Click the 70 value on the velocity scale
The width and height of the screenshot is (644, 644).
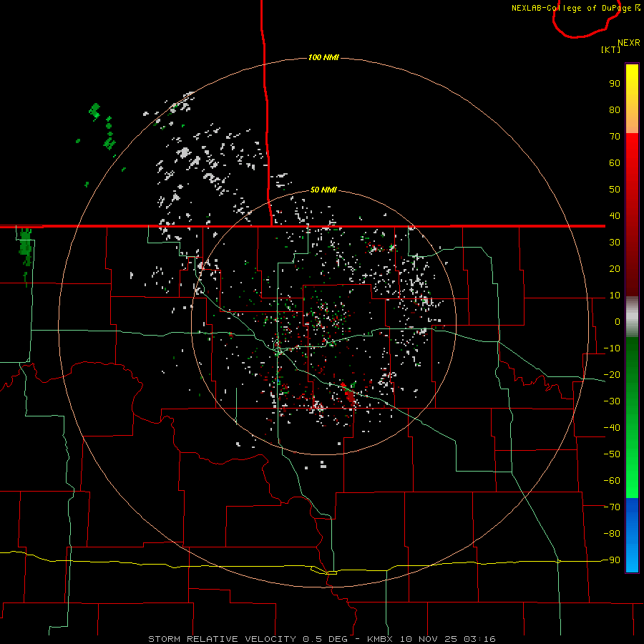coord(615,137)
